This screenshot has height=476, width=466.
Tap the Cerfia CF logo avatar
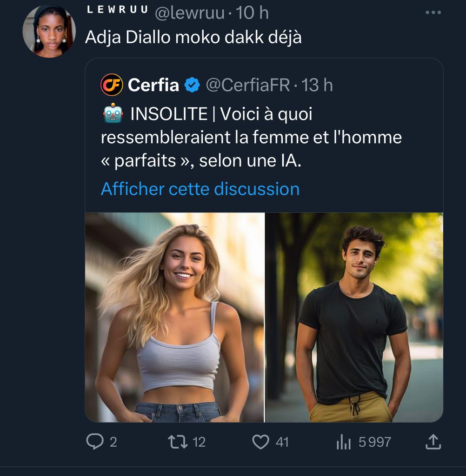(112, 85)
